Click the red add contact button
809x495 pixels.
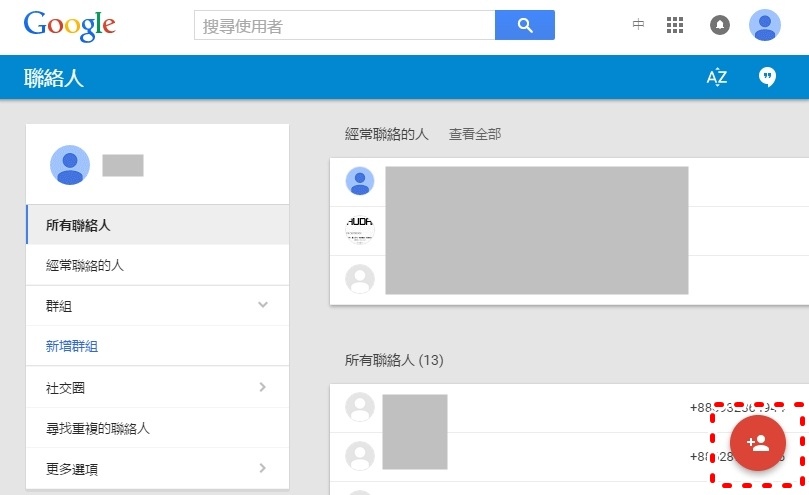(758, 443)
